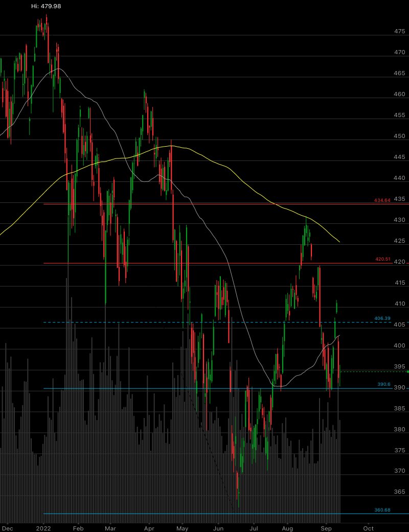
Task: Click the Feb label on time axis
Action: [78, 528]
